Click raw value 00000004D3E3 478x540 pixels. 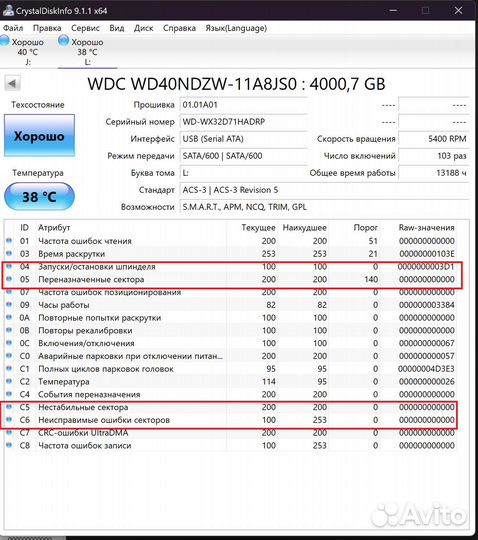(x=426, y=368)
